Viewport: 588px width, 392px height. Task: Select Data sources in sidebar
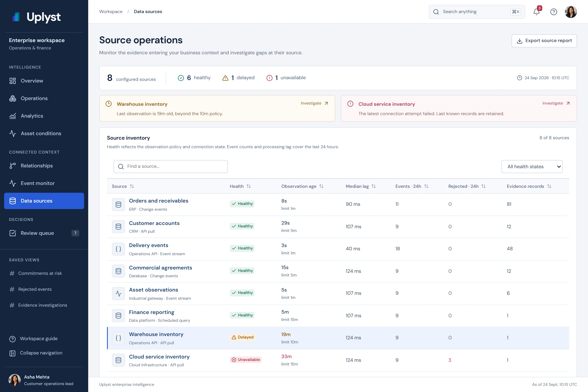point(44,201)
